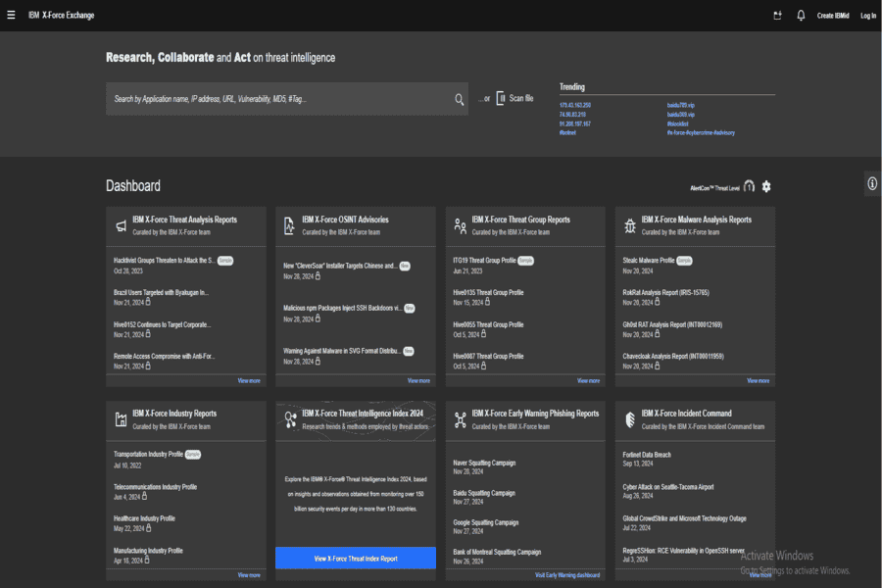The image size is (882, 588).
Task: Open Hive0055 Threat Group Profile
Action: pyautogui.click(x=488, y=324)
